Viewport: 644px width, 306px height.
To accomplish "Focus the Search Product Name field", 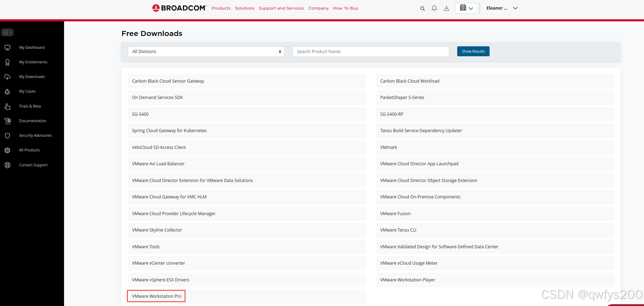I will [x=371, y=52].
